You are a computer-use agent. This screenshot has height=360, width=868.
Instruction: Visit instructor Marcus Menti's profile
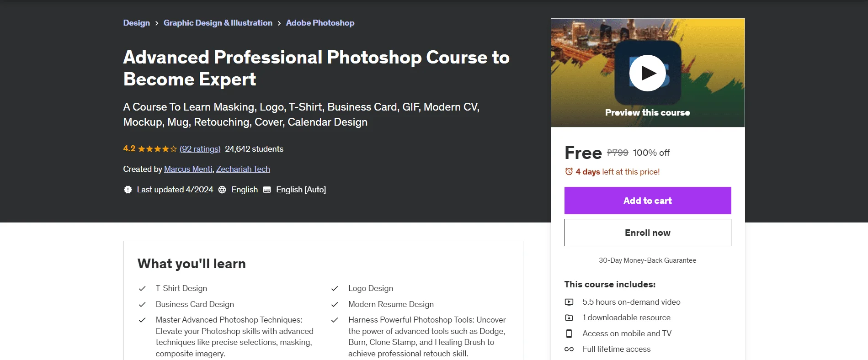(x=188, y=169)
